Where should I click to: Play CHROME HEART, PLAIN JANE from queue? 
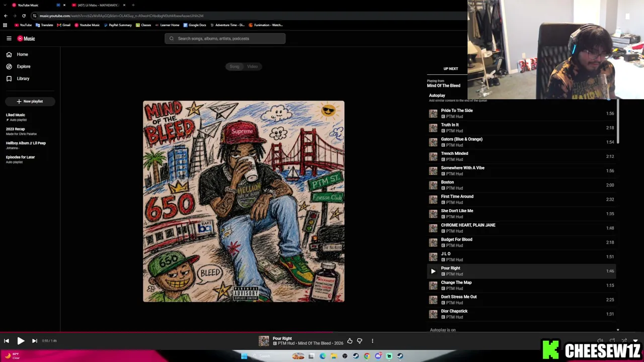[x=522, y=228]
